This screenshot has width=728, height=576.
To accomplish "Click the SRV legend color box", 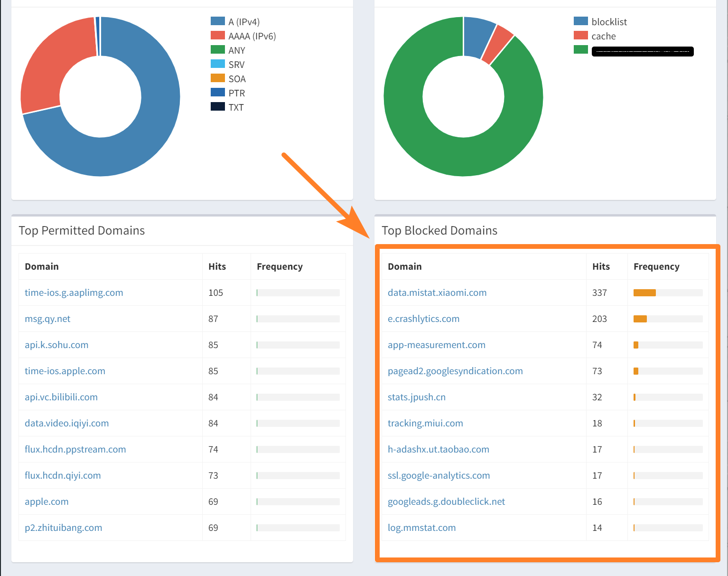I will [218, 64].
